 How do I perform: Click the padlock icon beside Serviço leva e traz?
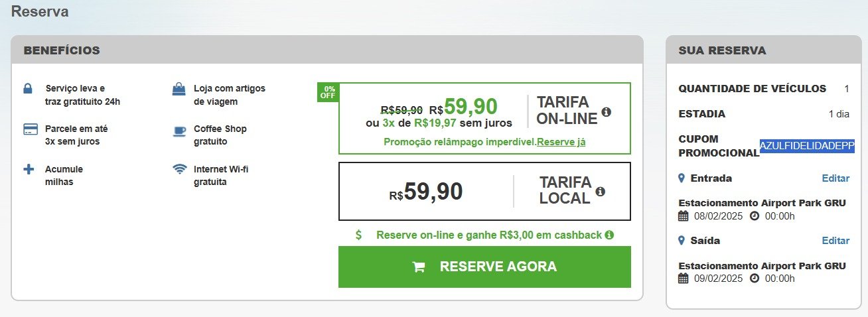[28, 88]
